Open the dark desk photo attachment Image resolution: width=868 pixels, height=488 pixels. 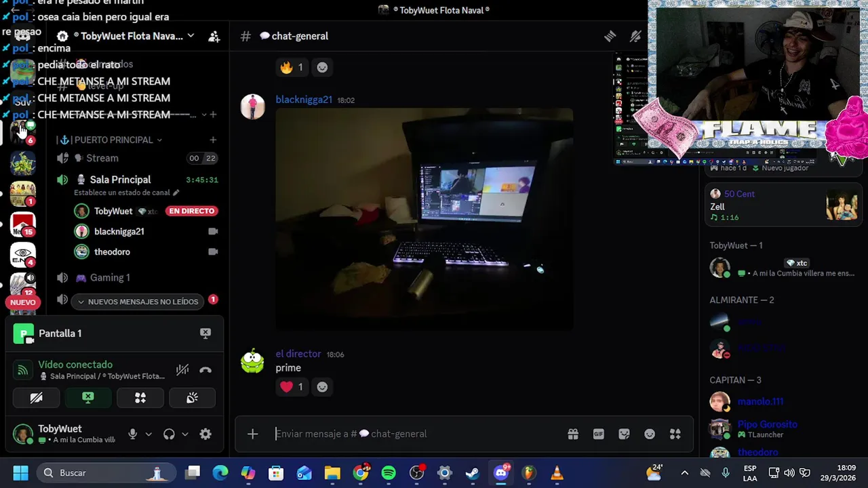(x=425, y=220)
